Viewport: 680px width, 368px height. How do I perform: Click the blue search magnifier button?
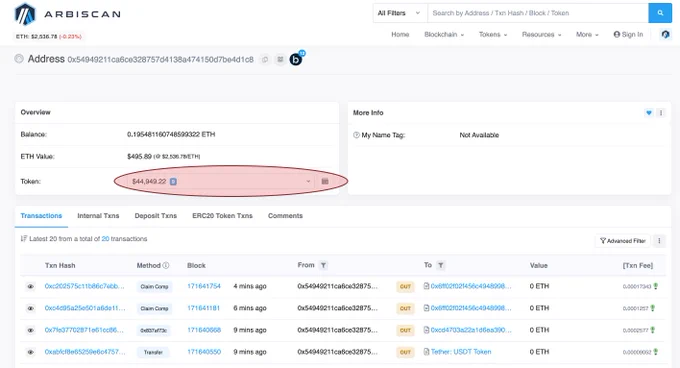(660, 13)
